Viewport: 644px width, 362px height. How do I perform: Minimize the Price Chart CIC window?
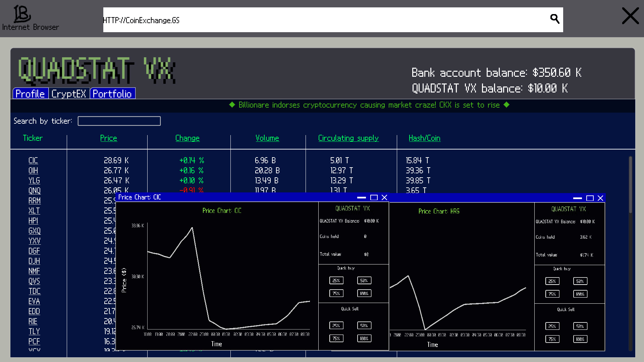click(361, 197)
